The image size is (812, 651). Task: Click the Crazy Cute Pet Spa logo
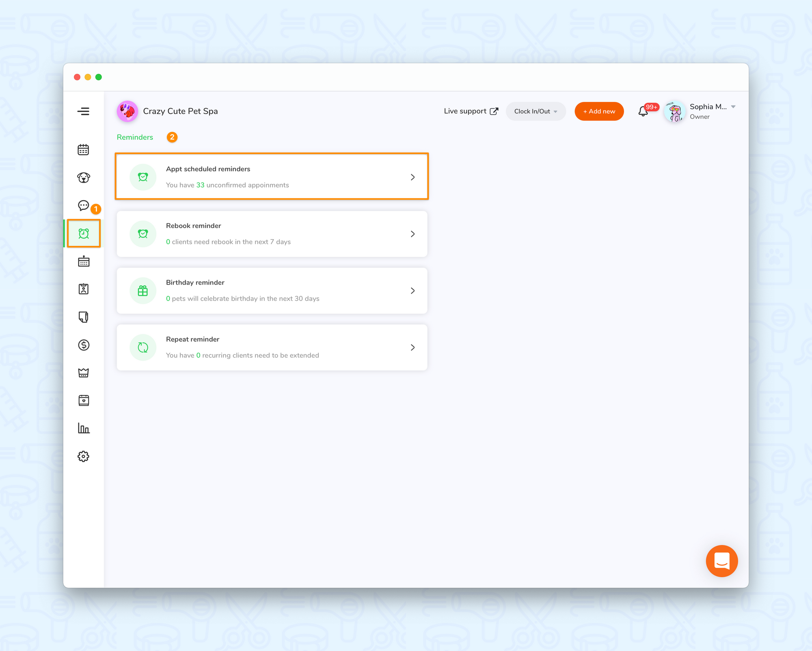click(127, 111)
